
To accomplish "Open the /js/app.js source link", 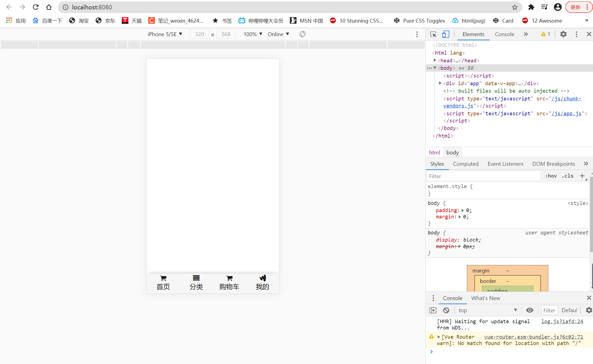I will tap(566, 113).
